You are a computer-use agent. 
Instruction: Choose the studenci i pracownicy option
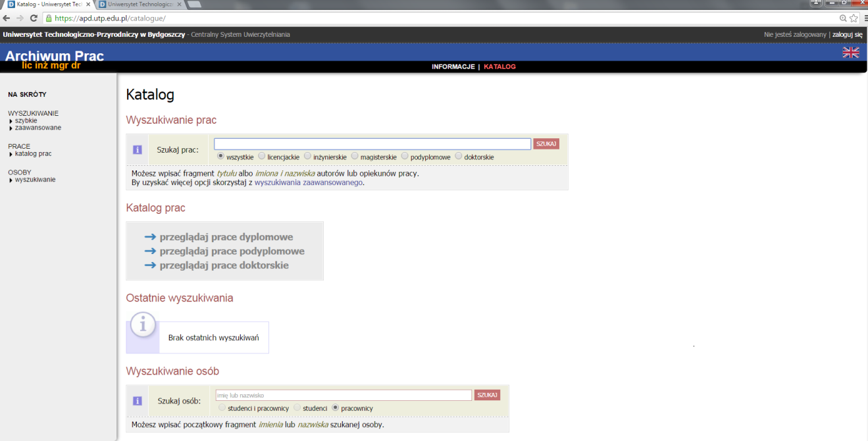click(222, 407)
